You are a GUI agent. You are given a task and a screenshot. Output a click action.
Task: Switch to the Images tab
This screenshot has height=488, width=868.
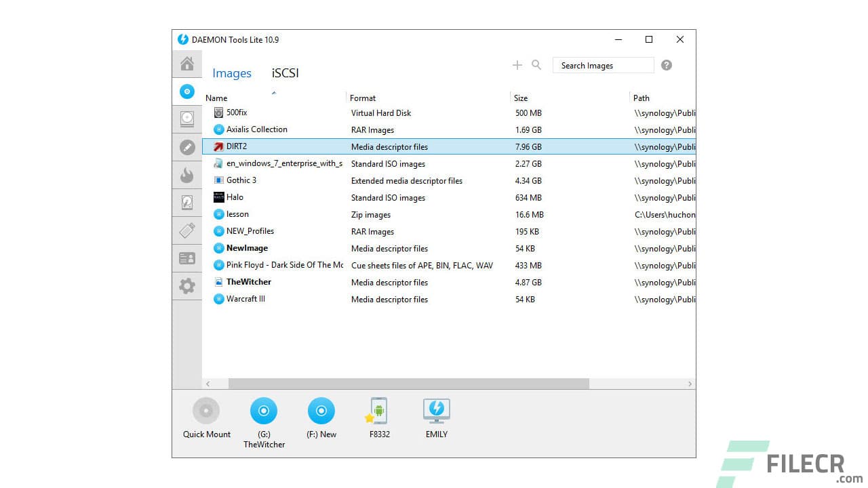(232, 73)
